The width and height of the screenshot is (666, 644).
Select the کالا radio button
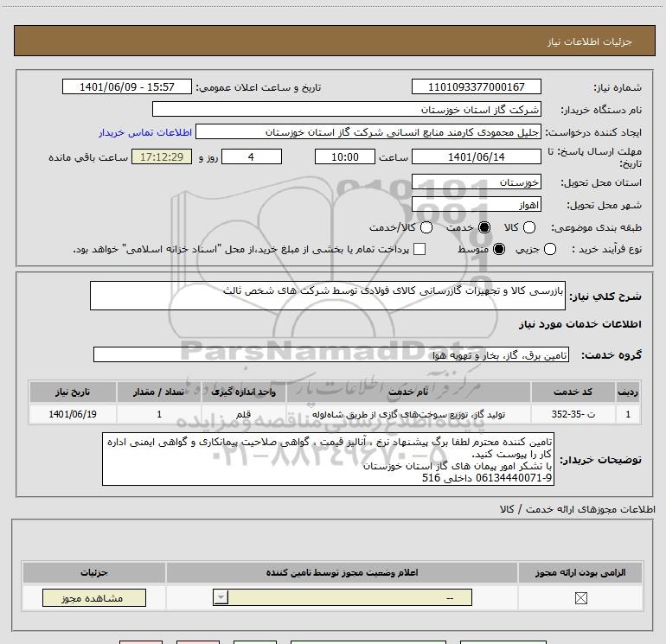[529, 227]
